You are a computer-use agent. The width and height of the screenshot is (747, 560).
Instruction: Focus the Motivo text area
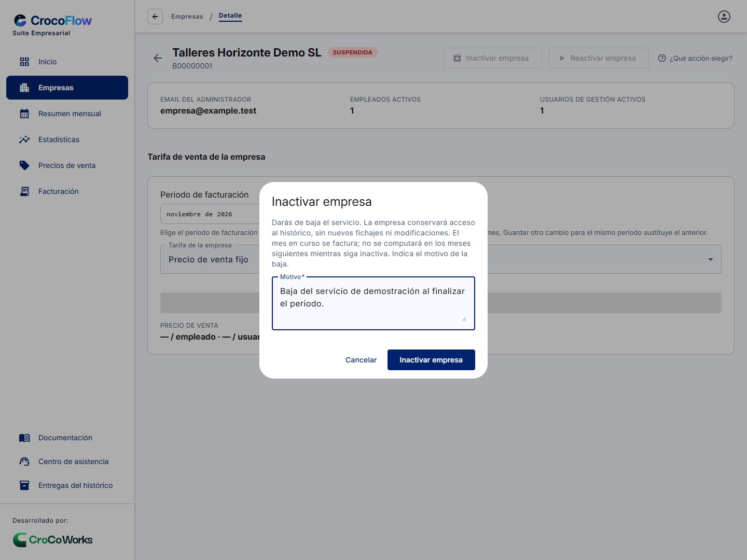click(374, 303)
